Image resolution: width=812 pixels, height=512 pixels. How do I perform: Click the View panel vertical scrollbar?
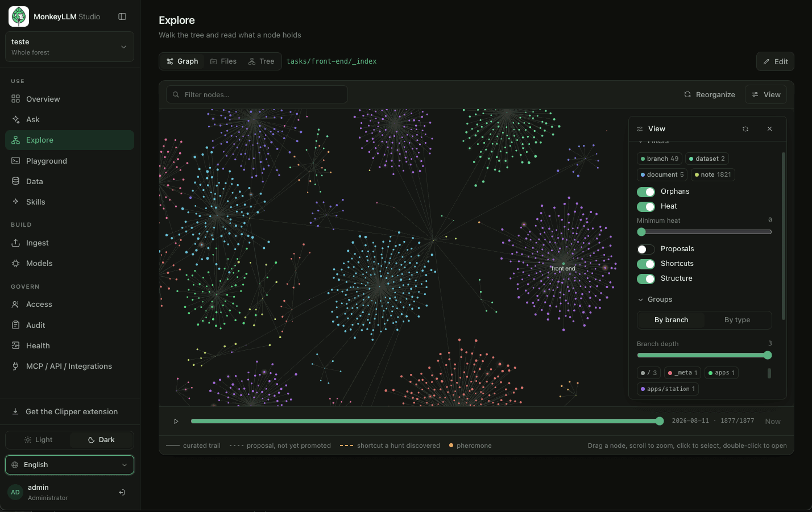(784, 236)
